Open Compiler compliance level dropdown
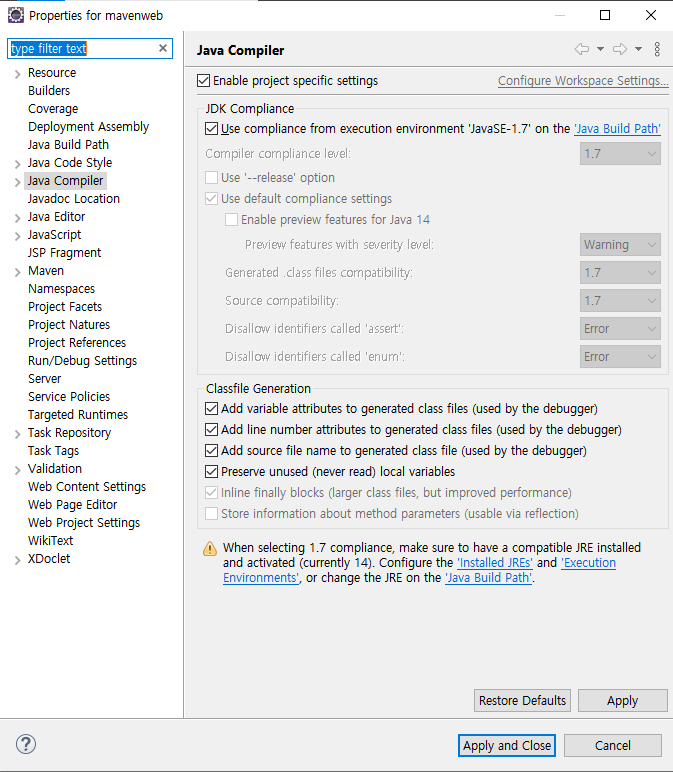The width and height of the screenshot is (673, 772). click(x=620, y=154)
